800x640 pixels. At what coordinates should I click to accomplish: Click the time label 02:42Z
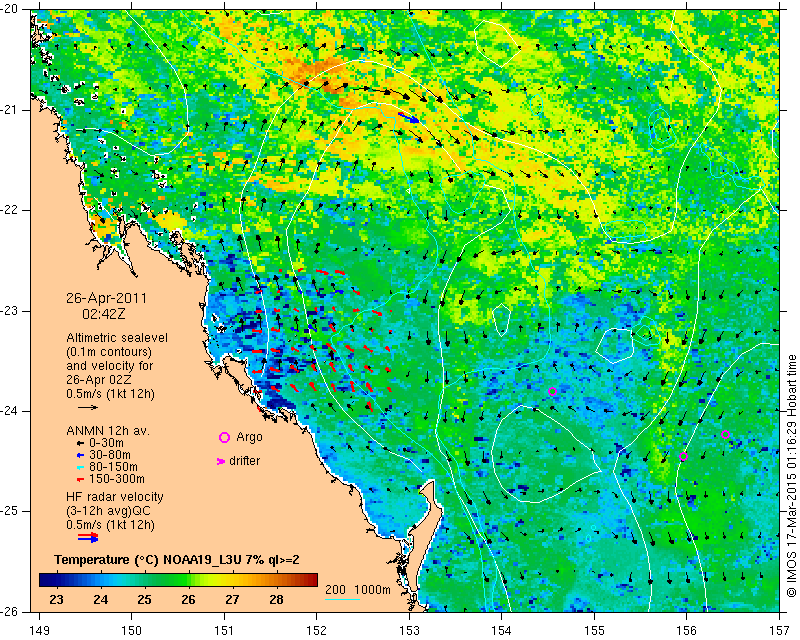[104, 314]
